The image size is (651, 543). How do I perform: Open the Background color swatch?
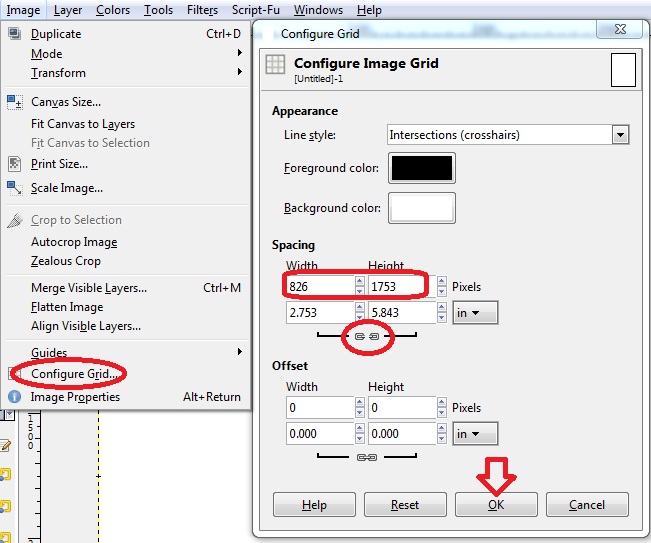[x=421, y=208]
